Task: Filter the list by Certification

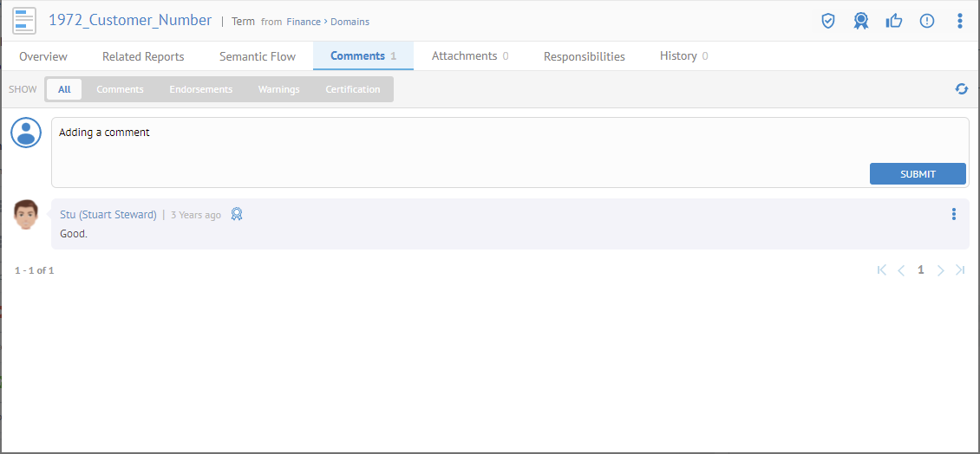Action: tap(352, 89)
